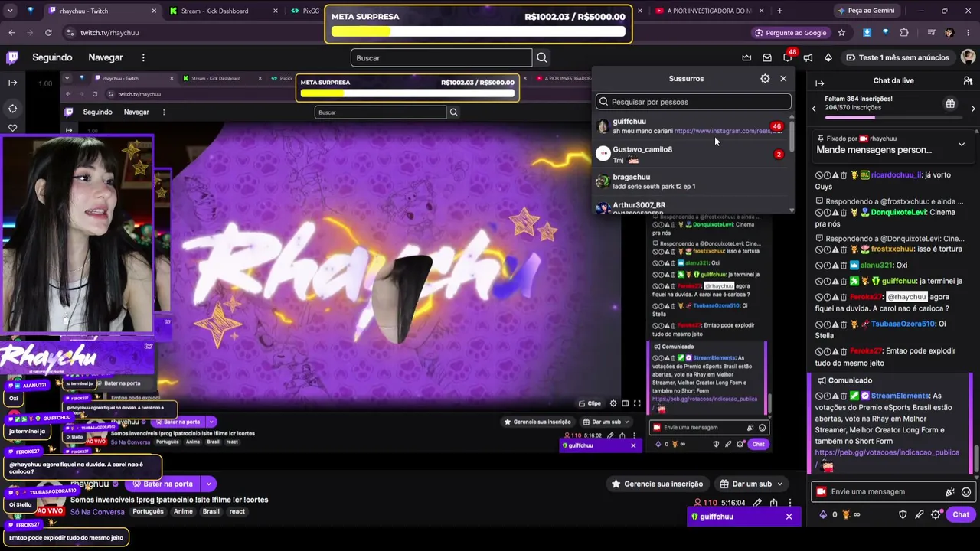The image size is (980, 551).
Task: Open the Navegar menu
Action: tap(106, 57)
